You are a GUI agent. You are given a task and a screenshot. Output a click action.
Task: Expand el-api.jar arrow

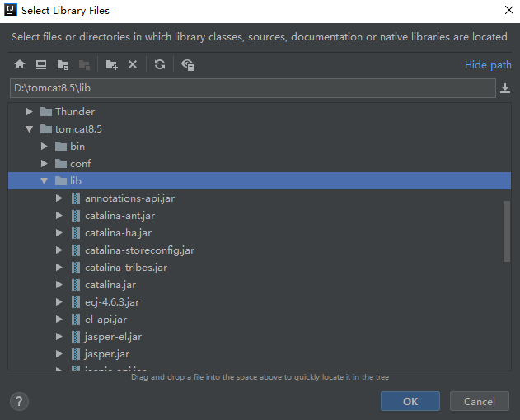[x=59, y=320]
